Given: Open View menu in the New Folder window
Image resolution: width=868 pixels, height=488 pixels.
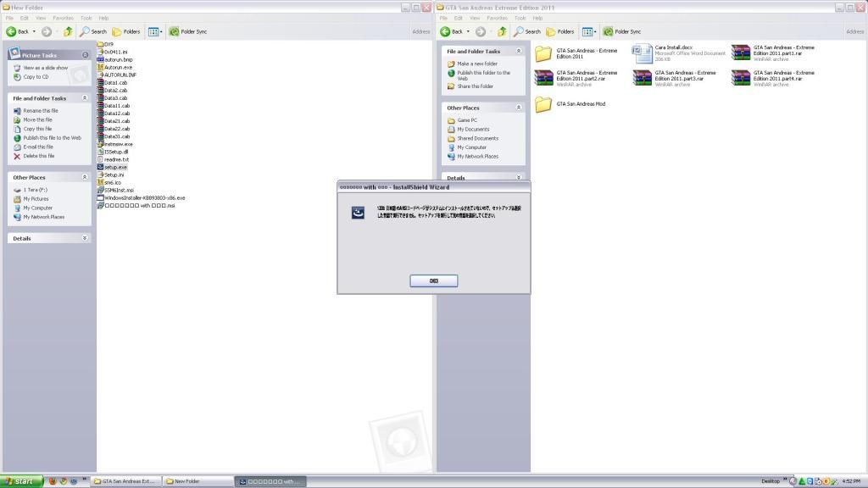Looking at the screenshot, I should (x=41, y=19).
